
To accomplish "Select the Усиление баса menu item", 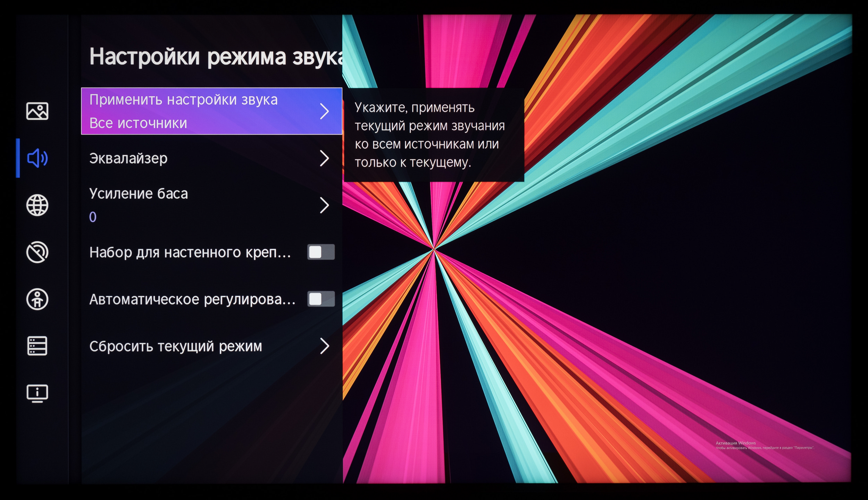I will [138, 194].
